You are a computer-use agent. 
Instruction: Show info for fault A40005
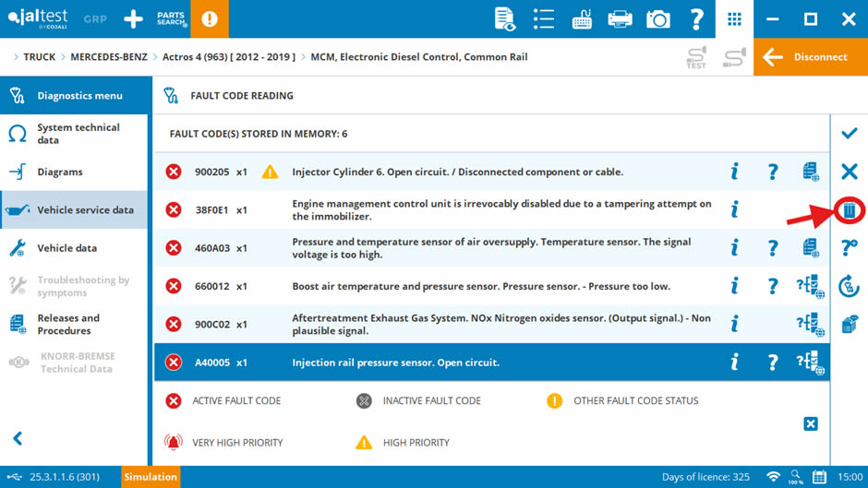[x=735, y=363]
